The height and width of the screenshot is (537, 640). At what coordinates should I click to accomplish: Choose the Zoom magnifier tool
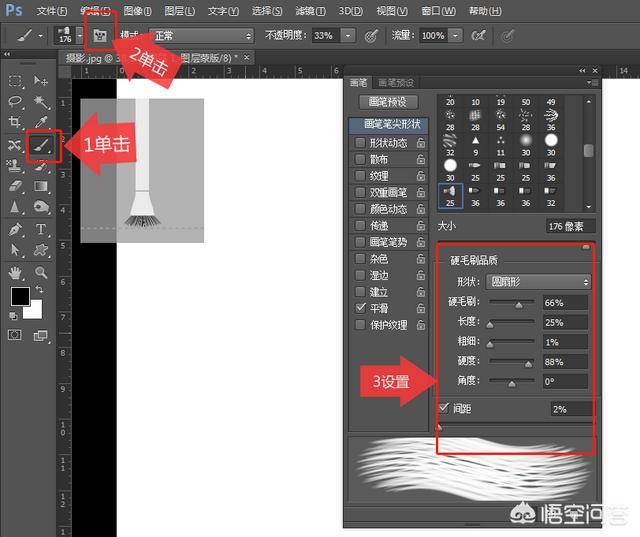click(x=42, y=271)
